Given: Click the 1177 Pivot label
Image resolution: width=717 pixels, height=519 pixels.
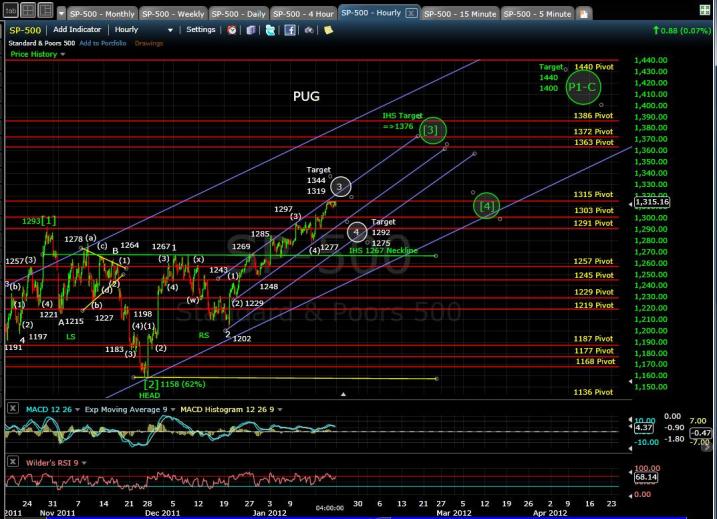Looking at the screenshot, I should coord(594,351).
